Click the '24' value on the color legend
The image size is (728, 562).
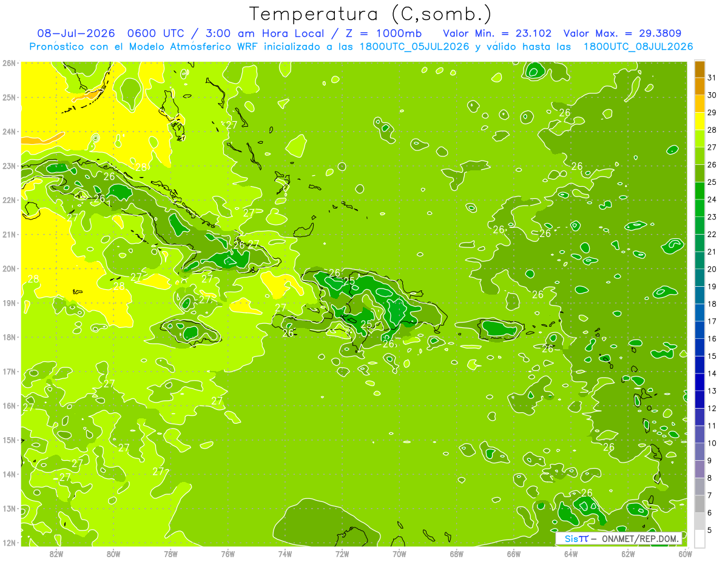[x=712, y=199]
